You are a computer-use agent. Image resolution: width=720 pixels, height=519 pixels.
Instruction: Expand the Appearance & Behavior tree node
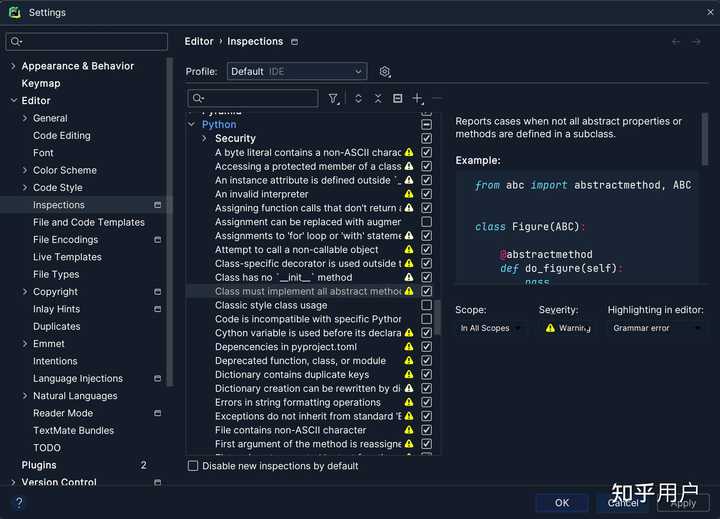(x=13, y=66)
